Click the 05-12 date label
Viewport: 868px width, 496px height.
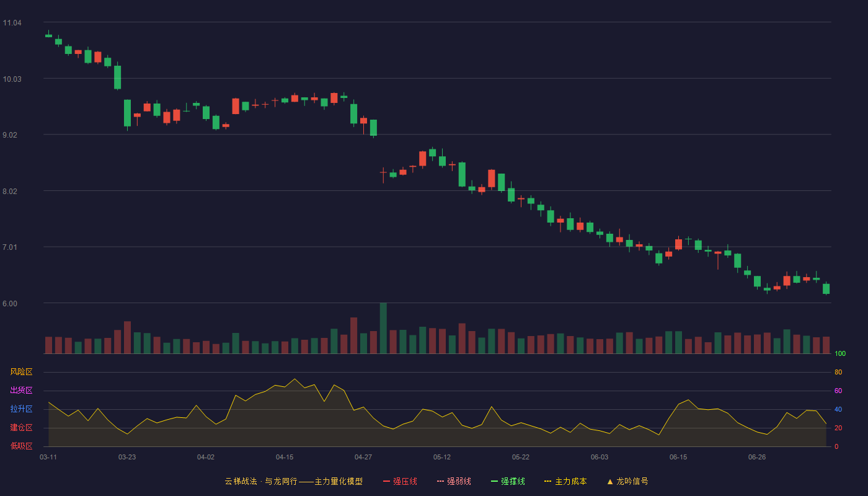coord(442,457)
